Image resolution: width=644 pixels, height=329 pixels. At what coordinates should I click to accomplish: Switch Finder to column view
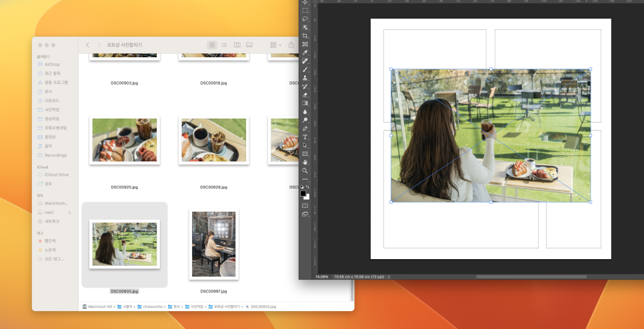coord(237,45)
